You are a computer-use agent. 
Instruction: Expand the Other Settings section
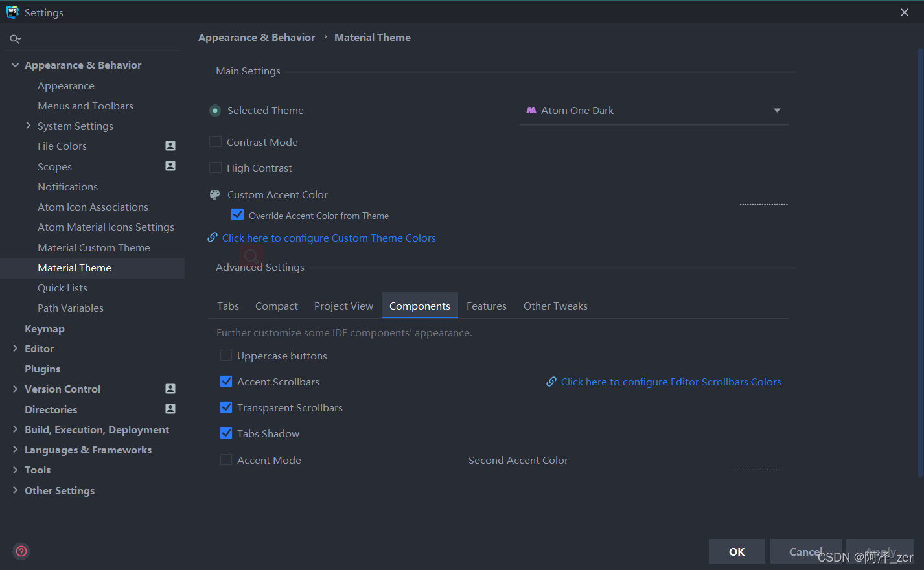[15, 490]
